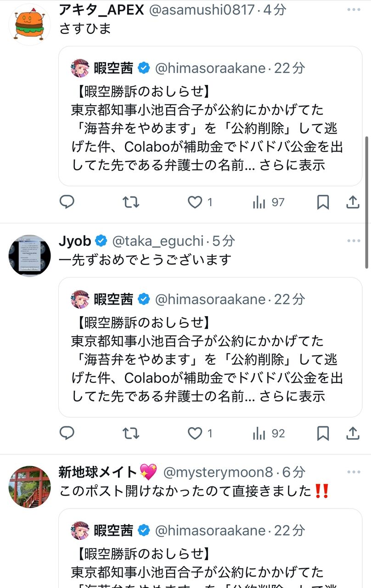Image resolution: width=371 pixels, height=588 pixels.
Task: Repost Jyob's post
Action: (131, 433)
